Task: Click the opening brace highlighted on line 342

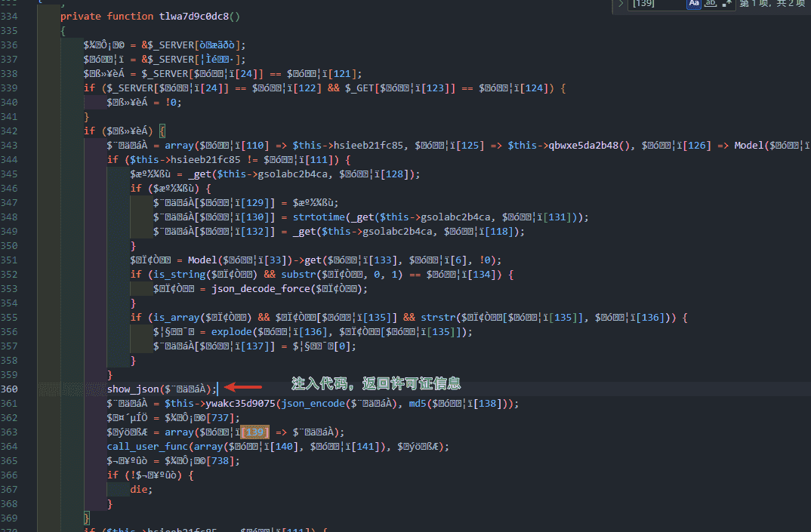Action: pos(161,131)
